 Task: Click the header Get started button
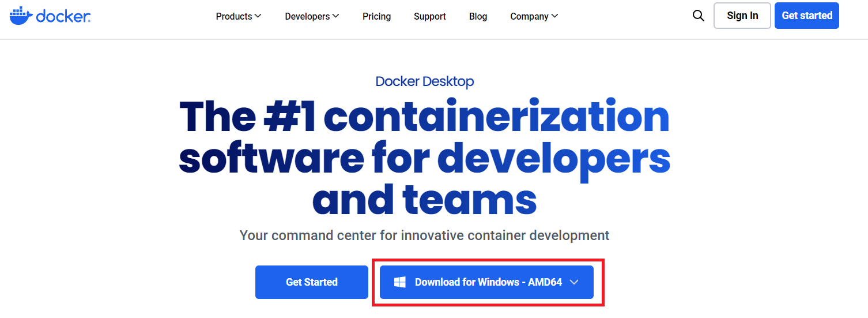[807, 16]
